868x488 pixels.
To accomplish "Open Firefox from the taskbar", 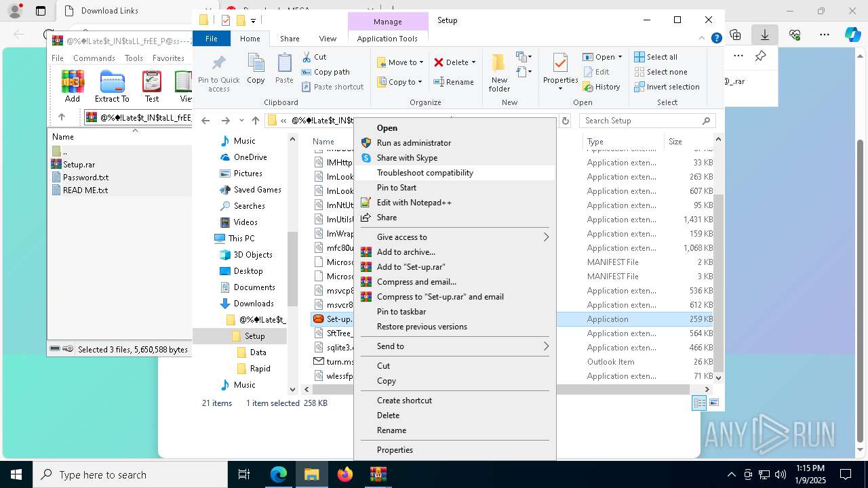I will [345, 474].
